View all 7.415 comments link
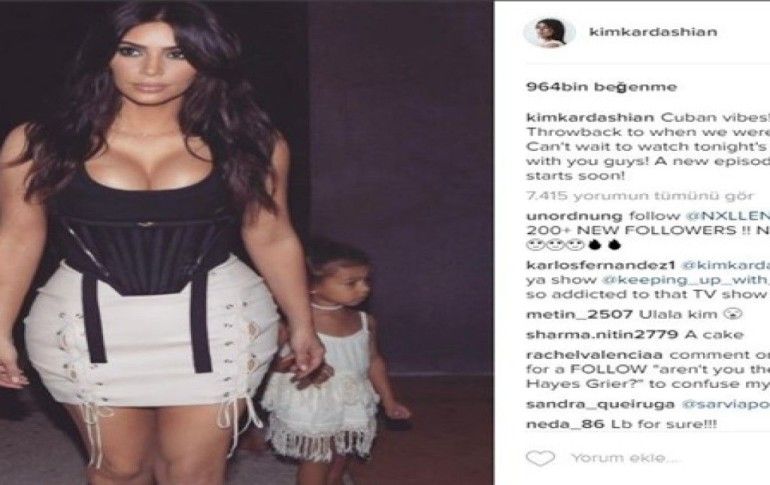Image resolution: width=770 pixels, height=485 pixels. click(640, 196)
